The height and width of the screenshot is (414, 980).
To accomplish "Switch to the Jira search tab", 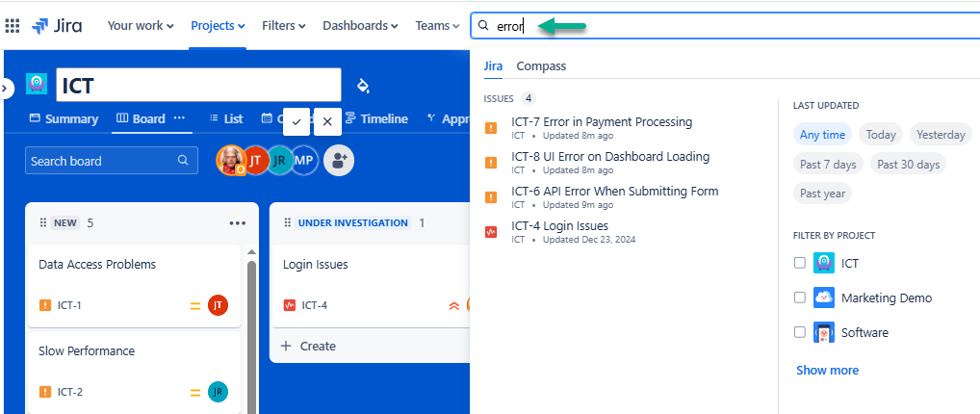I will pyautogui.click(x=493, y=65).
